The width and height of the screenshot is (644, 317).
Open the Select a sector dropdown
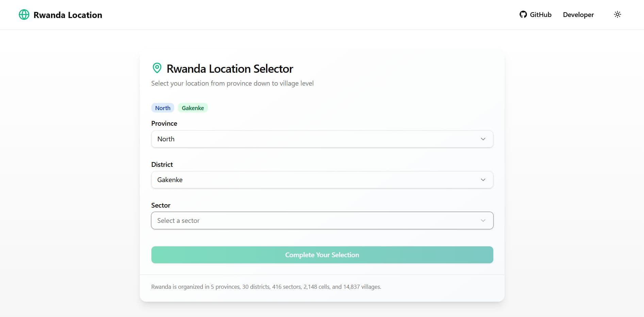tap(322, 221)
